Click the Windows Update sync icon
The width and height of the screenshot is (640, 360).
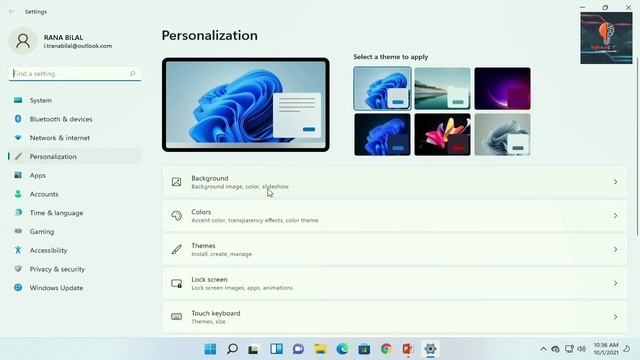pos(18,287)
